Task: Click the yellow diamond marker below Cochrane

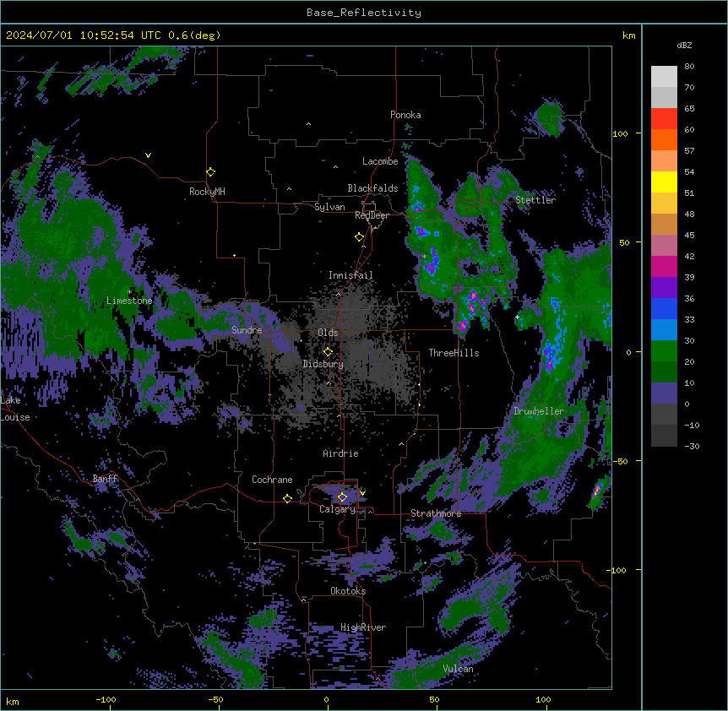Action: tap(287, 498)
